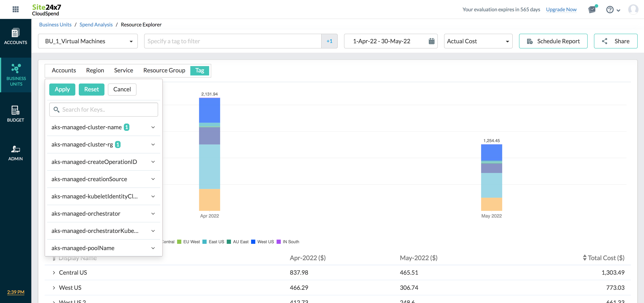Open Budget section in sidebar

[x=16, y=114]
